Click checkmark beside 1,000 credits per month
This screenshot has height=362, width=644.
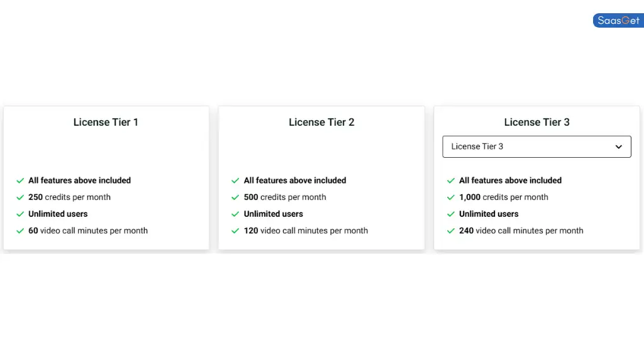click(450, 197)
